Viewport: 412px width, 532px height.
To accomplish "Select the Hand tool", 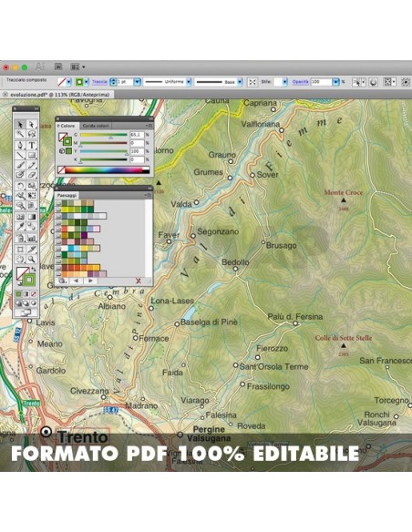I will point(20,260).
